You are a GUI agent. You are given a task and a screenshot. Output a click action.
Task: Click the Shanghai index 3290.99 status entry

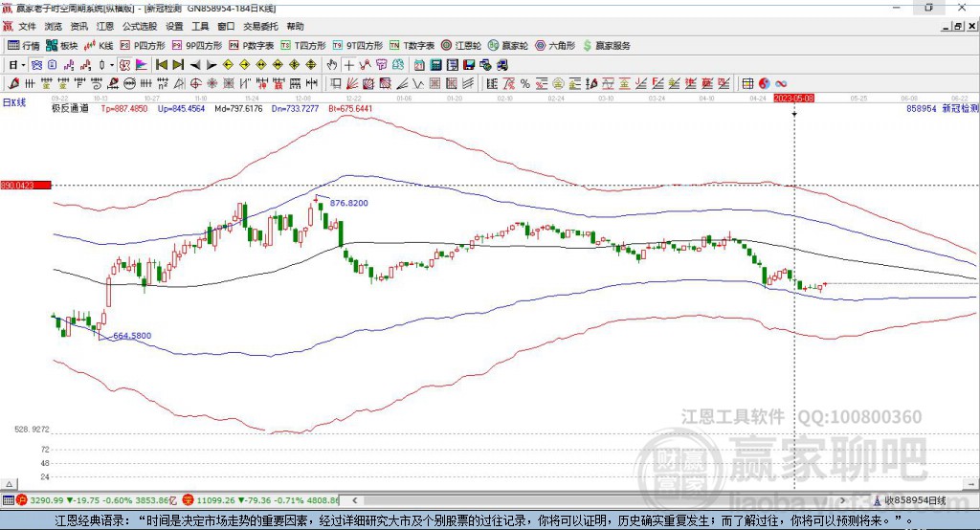pyautogui.click(x=97, y=500)
